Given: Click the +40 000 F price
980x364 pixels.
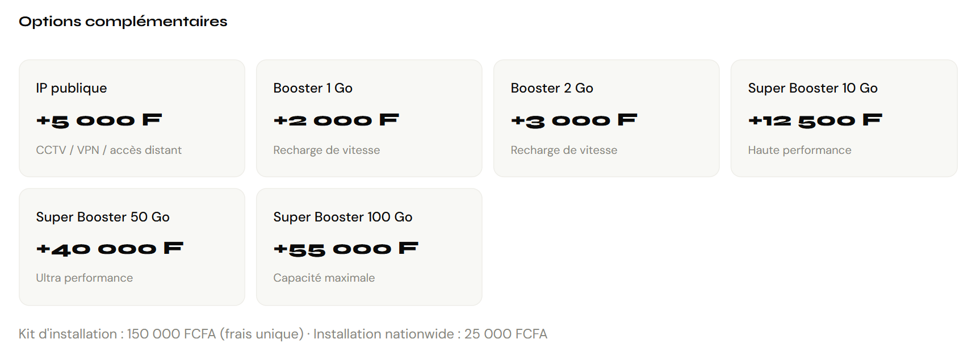Looking at the screenshot, I should point(110,249).
